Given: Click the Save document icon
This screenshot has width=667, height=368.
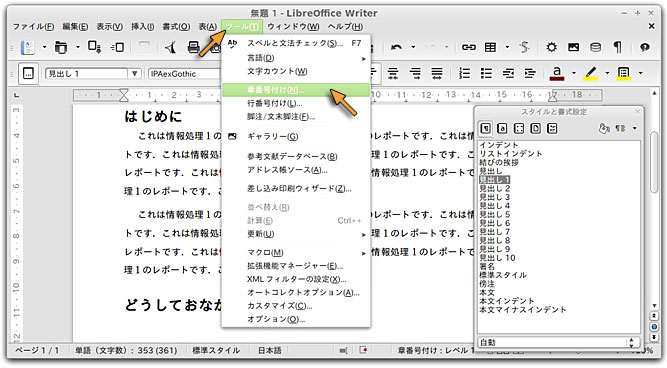Looking at the screenshot, I should [94, 47].
